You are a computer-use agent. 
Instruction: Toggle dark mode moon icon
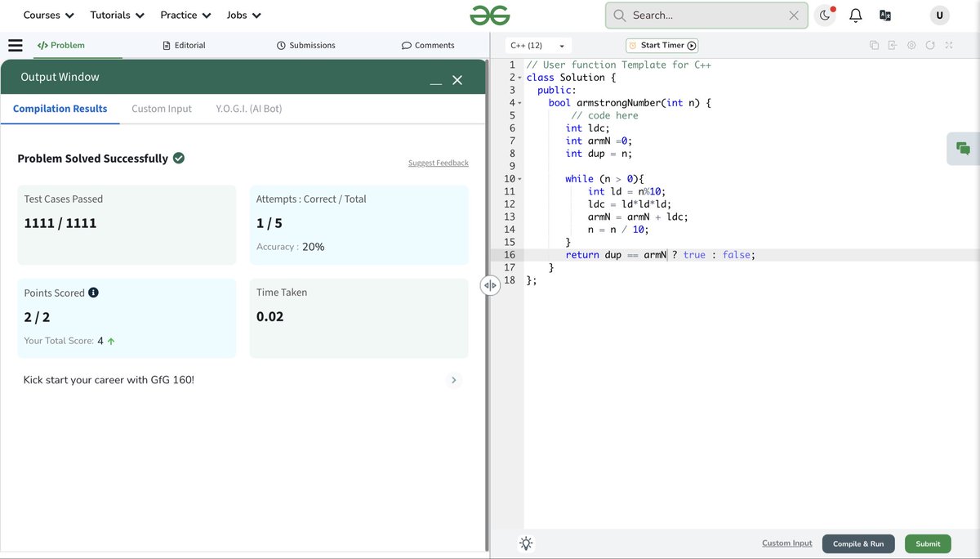point(825,16)
